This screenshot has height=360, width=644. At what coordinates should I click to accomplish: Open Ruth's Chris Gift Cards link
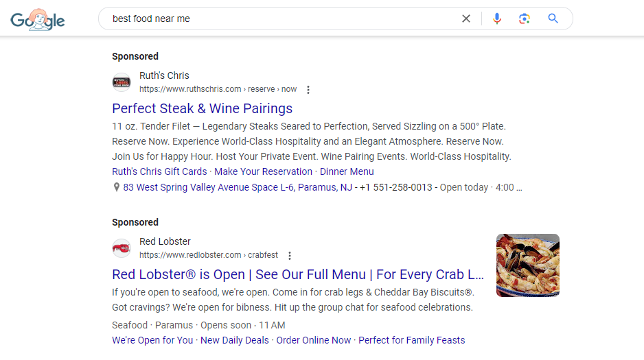pyautogui.click(x=159, y=171)
